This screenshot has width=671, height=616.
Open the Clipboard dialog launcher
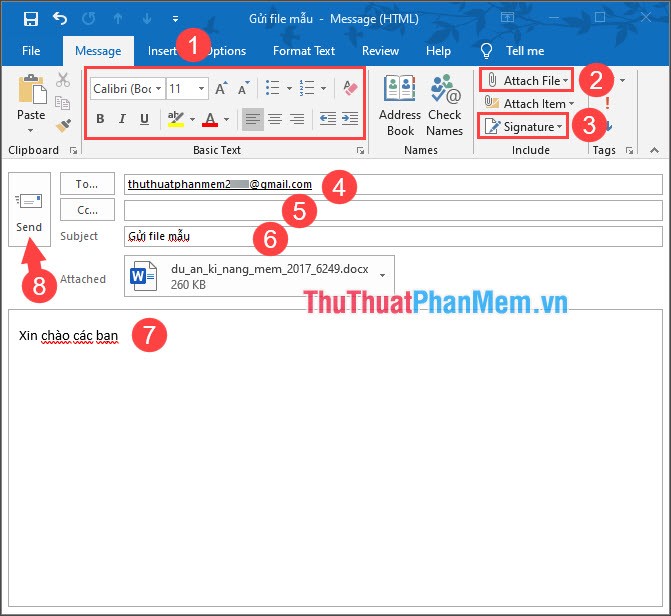(74, 150)
